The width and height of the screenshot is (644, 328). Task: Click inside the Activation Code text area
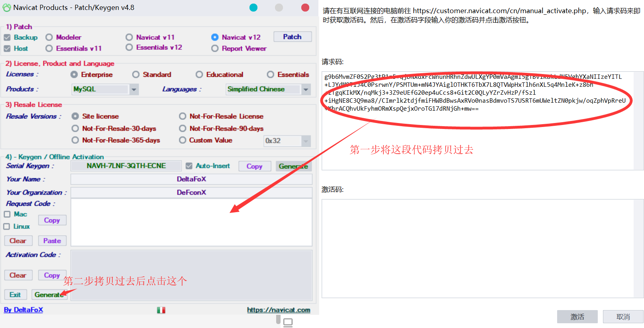191,275
